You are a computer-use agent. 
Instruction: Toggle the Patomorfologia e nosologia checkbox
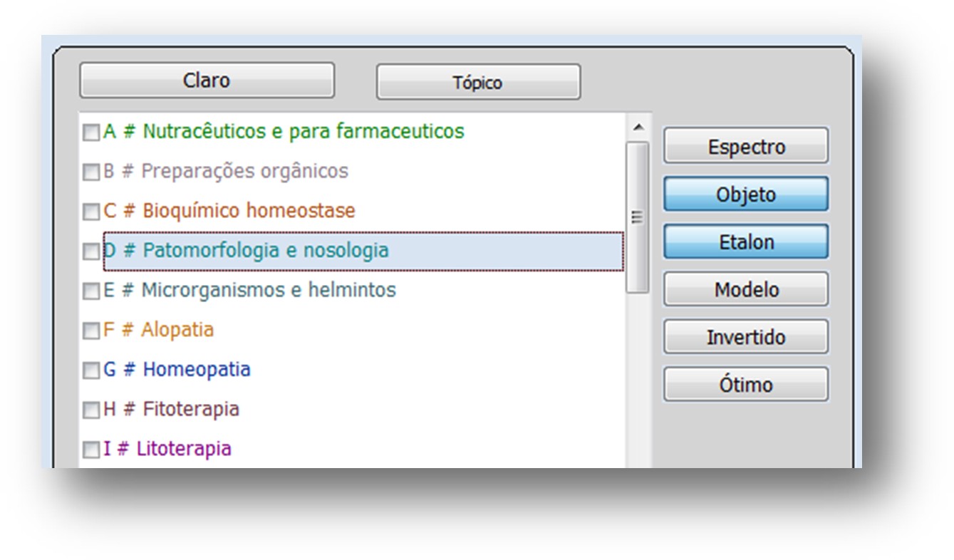[x=91, y=252]
